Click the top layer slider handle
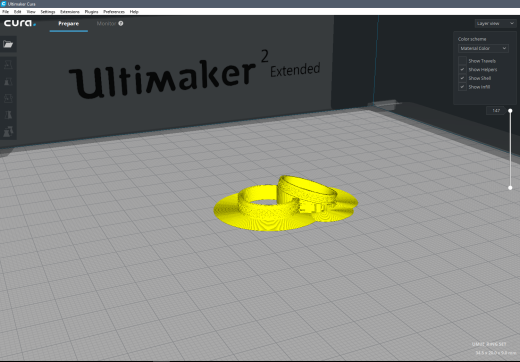The image size is (520, 362). 510,110
